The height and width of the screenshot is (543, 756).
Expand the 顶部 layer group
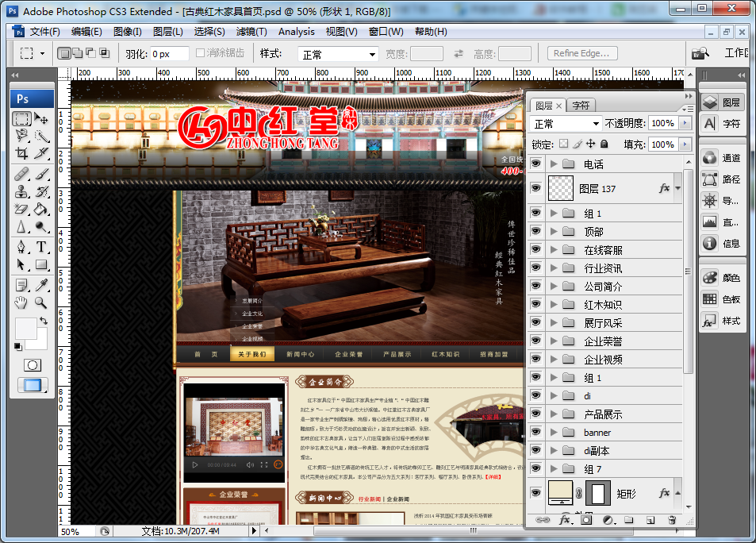pos(554,232)
